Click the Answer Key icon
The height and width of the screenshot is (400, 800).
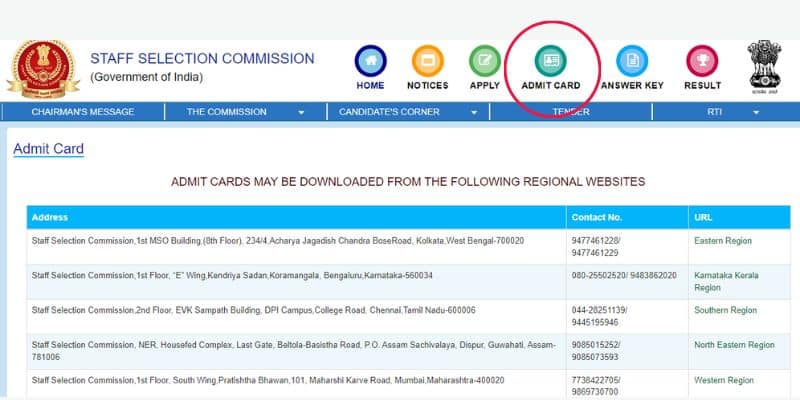click(632, 61)
